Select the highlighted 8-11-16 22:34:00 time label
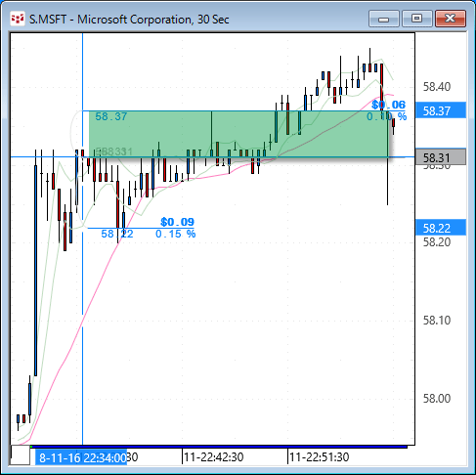Image resolution: width=476 pixels, height=475 pixels. [x=81, y=457]
